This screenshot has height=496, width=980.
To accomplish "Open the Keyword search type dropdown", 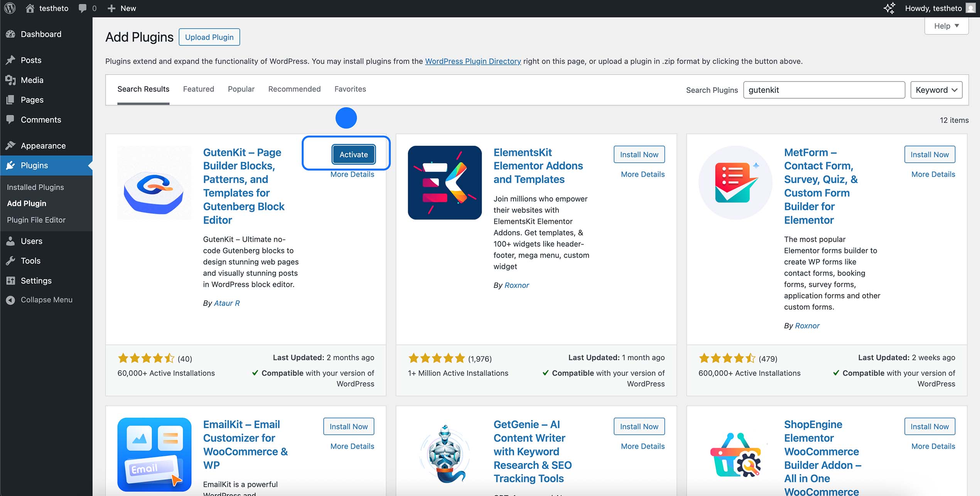I will [936, 90].
